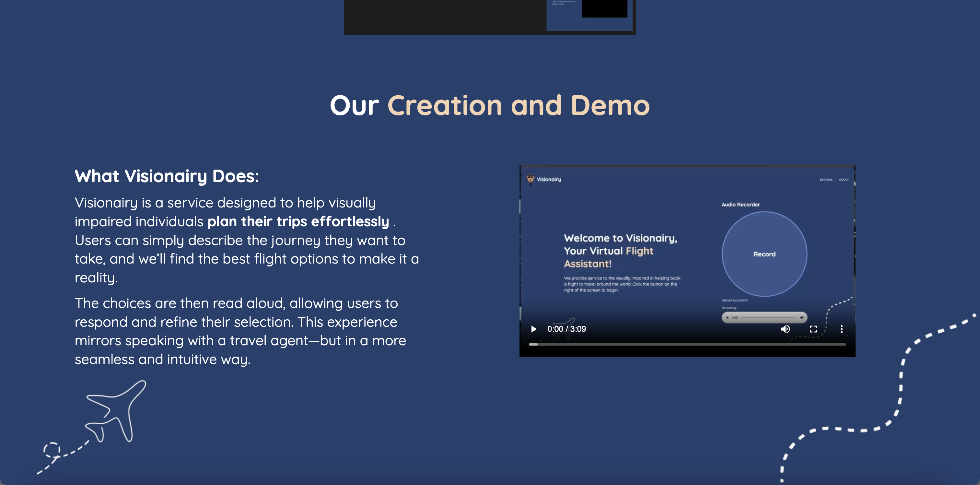Click the dashed circle below the airplane

pyautogui.click(x=52, y=450)
